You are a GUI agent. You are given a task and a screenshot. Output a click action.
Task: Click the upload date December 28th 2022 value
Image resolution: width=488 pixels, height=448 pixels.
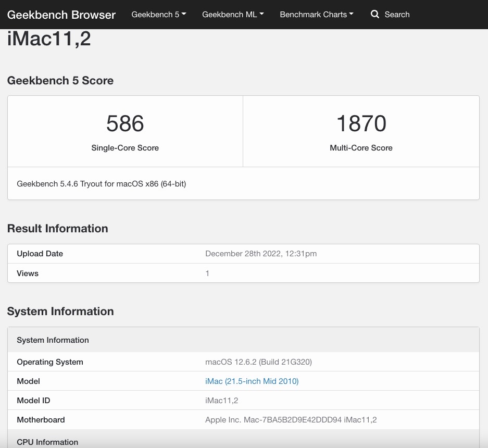(x=261, y=254)
